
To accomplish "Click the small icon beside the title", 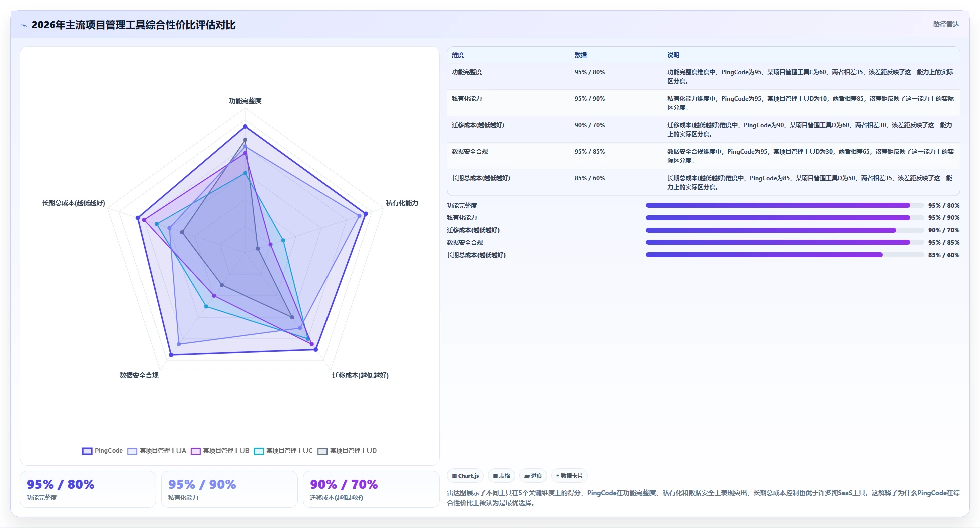I will [24, 25].
